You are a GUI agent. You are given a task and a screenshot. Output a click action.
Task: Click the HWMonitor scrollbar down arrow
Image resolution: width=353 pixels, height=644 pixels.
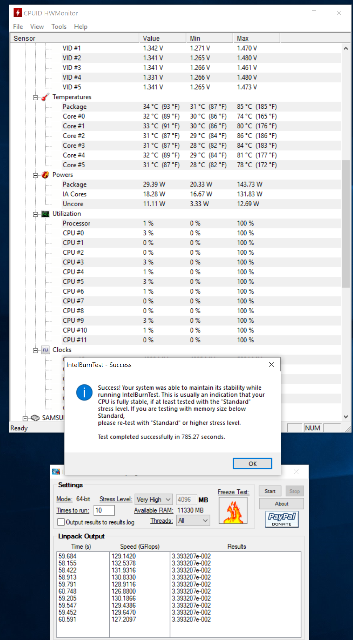[346, 417]
